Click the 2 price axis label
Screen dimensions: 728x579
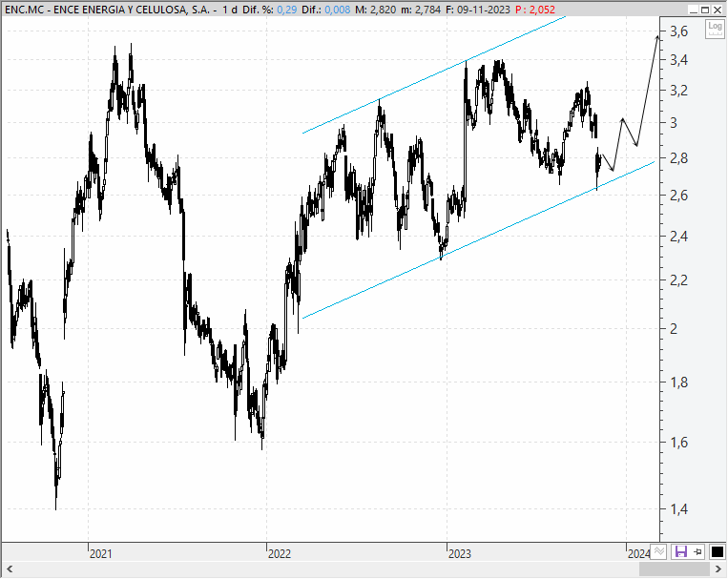(674, 329)
